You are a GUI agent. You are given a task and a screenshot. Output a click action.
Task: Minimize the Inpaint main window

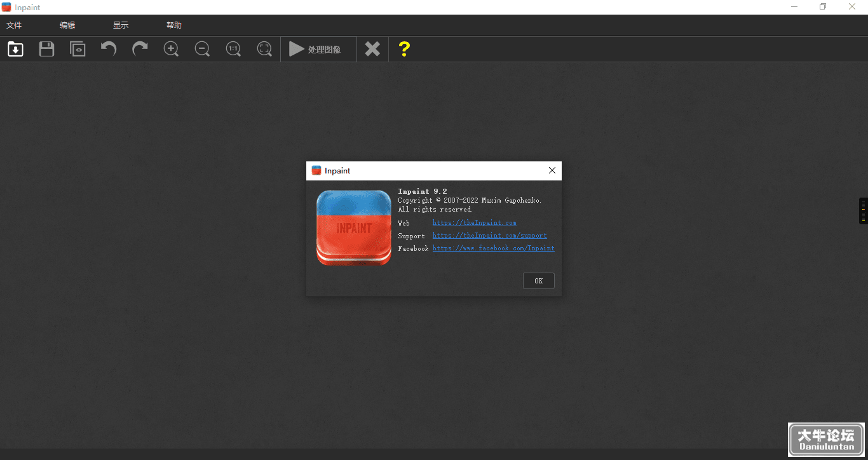click(x=794, y=7)
